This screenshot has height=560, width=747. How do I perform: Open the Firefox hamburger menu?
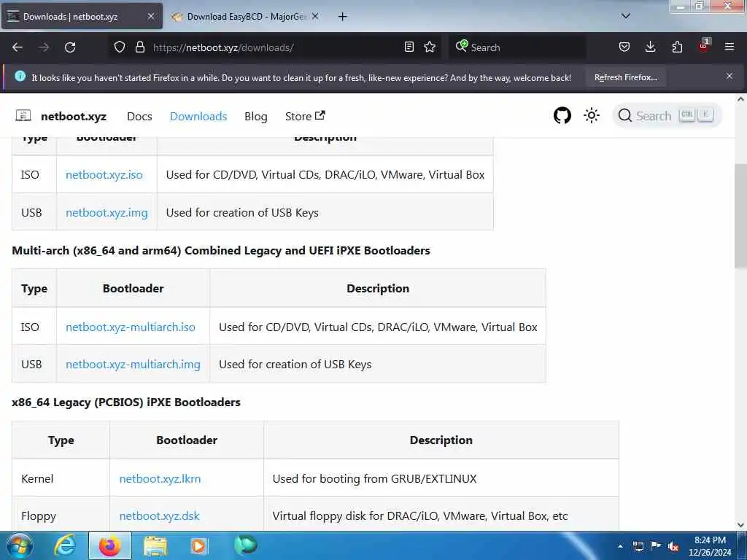(729, 47)
